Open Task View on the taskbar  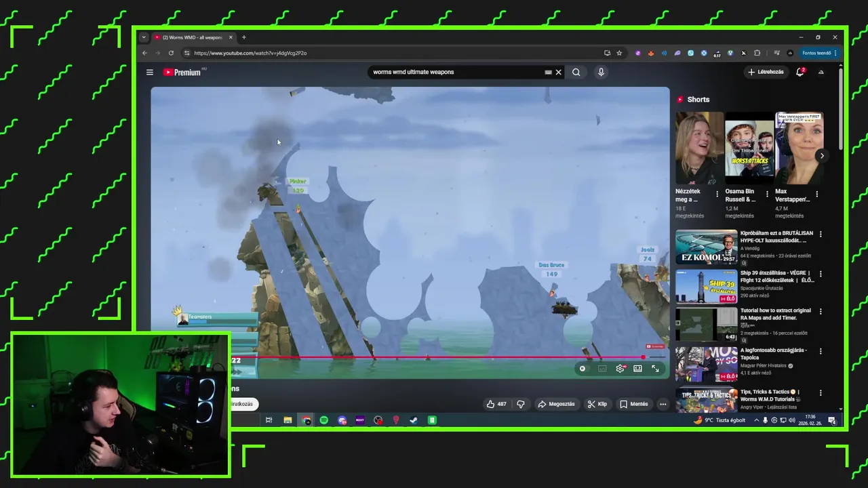click(269, 420)
